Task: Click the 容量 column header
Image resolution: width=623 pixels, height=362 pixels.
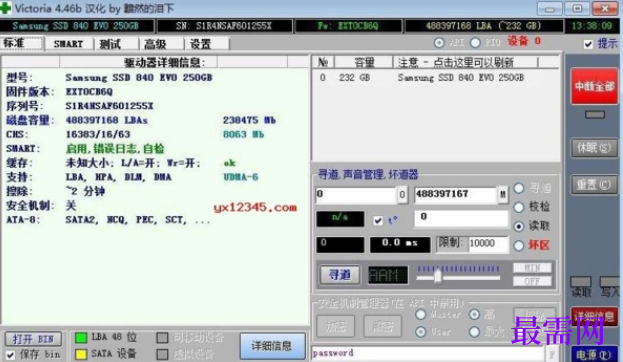Action: (x=364, y=62)
